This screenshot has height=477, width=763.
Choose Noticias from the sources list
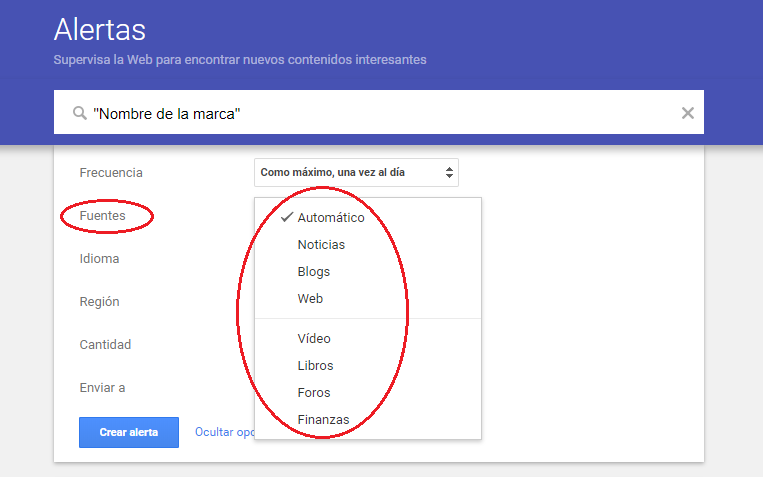point(321,245)
